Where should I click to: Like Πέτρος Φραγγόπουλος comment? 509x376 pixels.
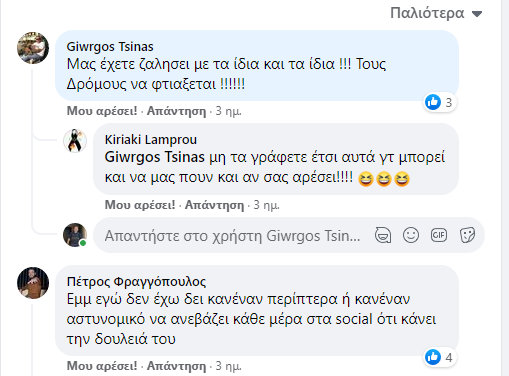[102, 366]
